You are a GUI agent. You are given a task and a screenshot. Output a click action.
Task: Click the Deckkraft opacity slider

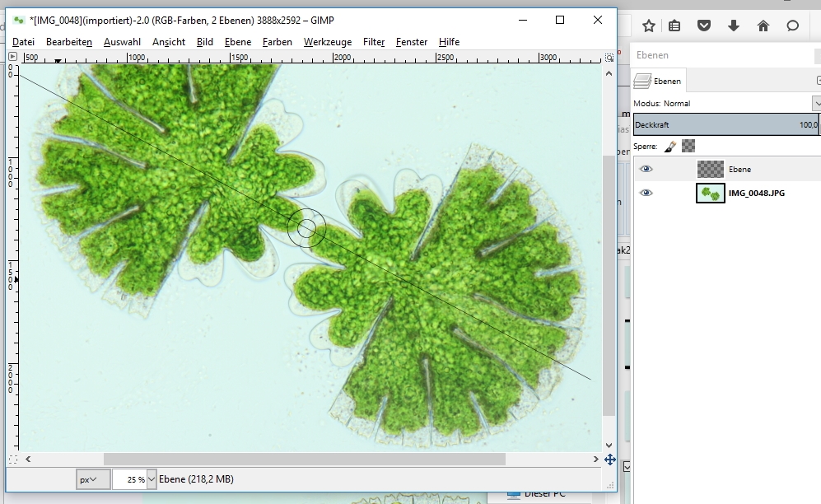point(725,125)
